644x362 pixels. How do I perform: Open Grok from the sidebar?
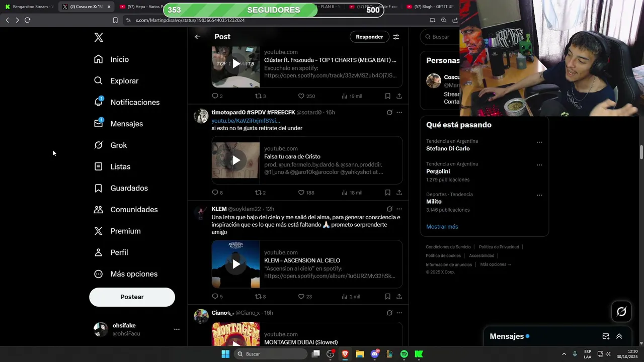[x=110, y=145]
